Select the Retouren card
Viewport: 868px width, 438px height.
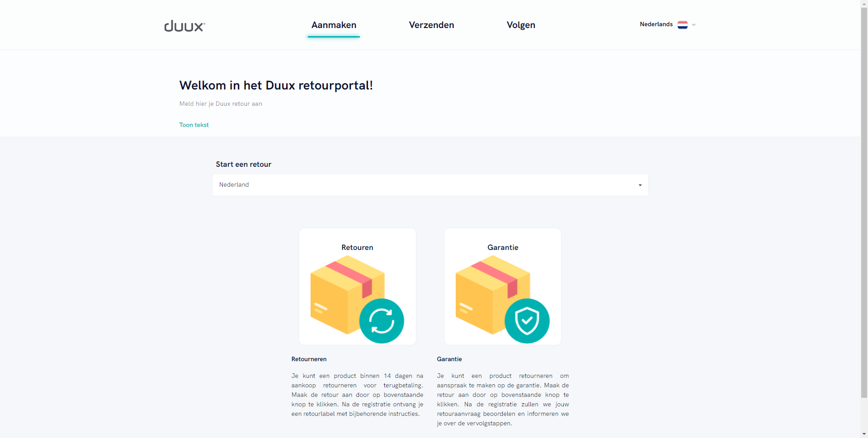coord(357,287)
